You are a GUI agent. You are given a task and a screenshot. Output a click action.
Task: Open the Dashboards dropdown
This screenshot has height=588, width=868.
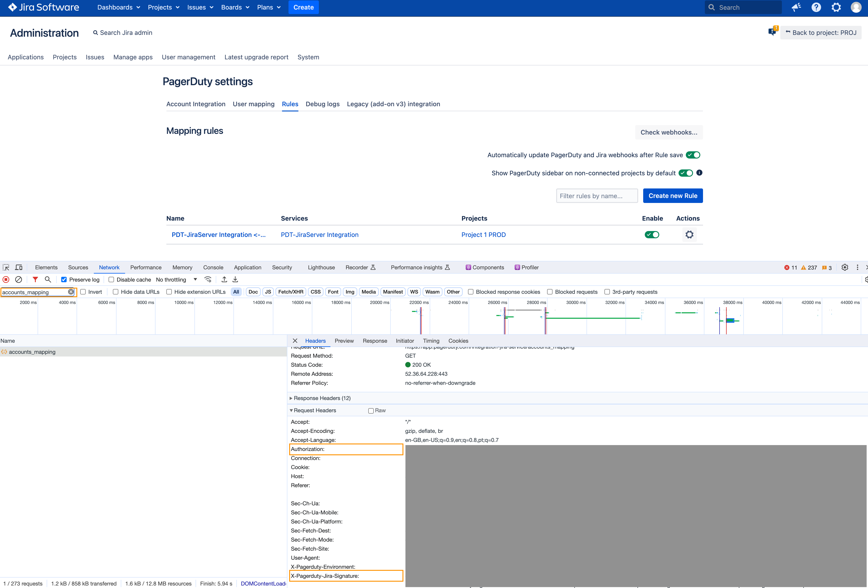118,7
